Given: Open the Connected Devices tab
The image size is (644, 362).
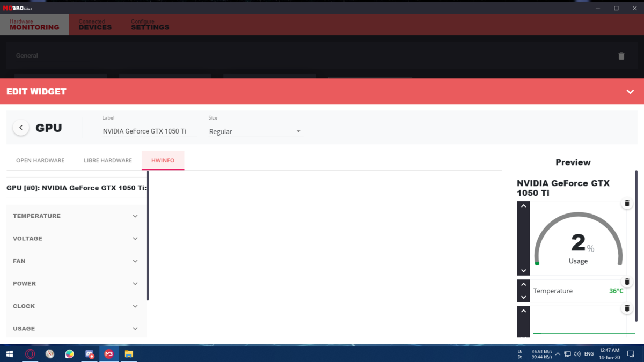Looking at the screenshot, I should point(95,25).
